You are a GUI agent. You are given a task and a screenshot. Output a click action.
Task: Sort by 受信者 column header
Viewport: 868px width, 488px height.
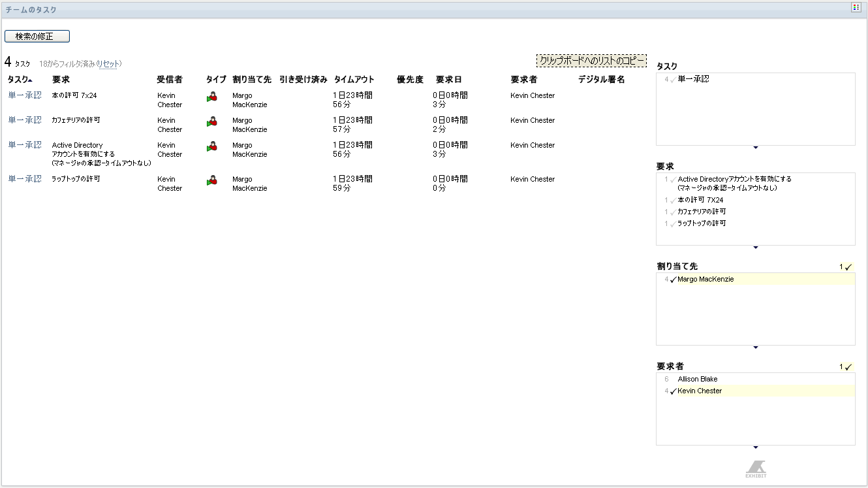coord(170,80)
